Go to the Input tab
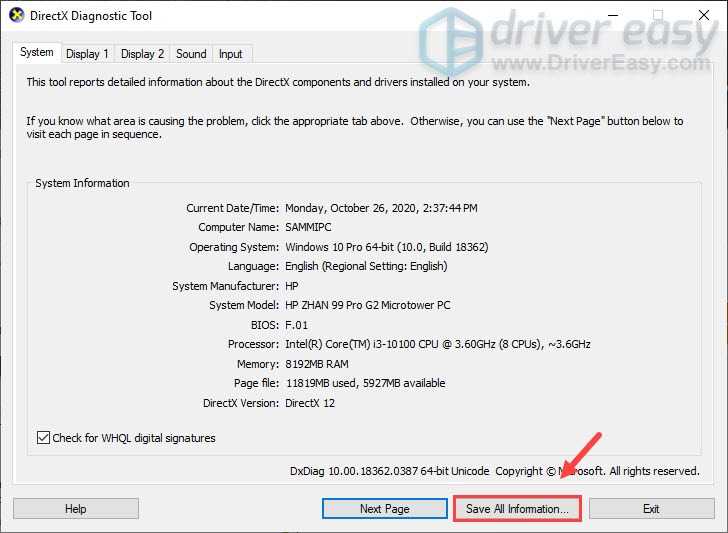 (231, 54)
